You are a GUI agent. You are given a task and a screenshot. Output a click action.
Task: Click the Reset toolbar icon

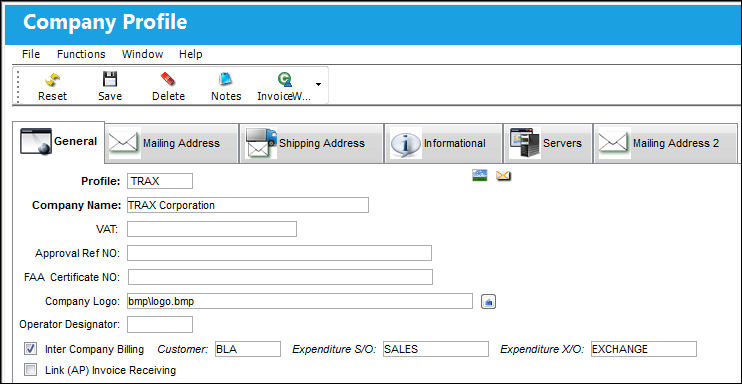52,86
